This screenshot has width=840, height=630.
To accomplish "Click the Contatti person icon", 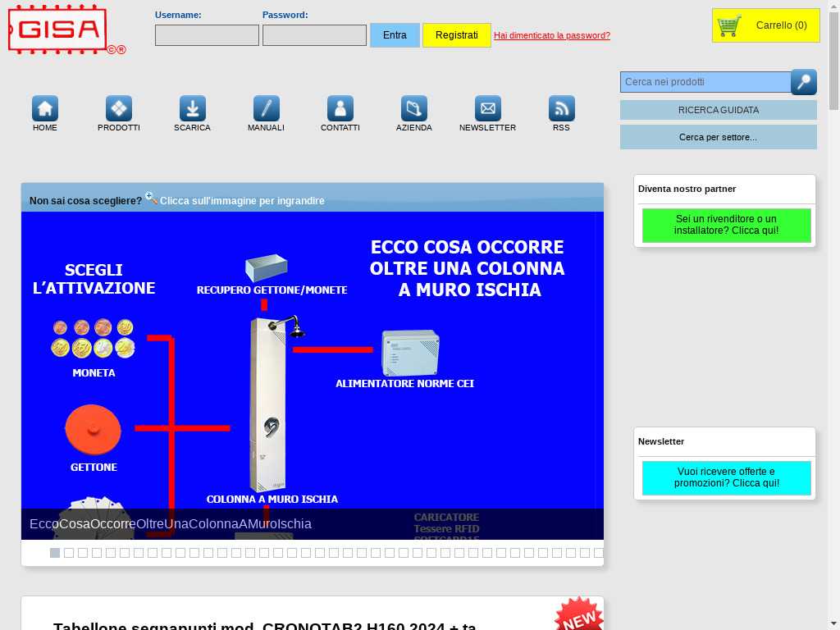I will tap(340, 108).
